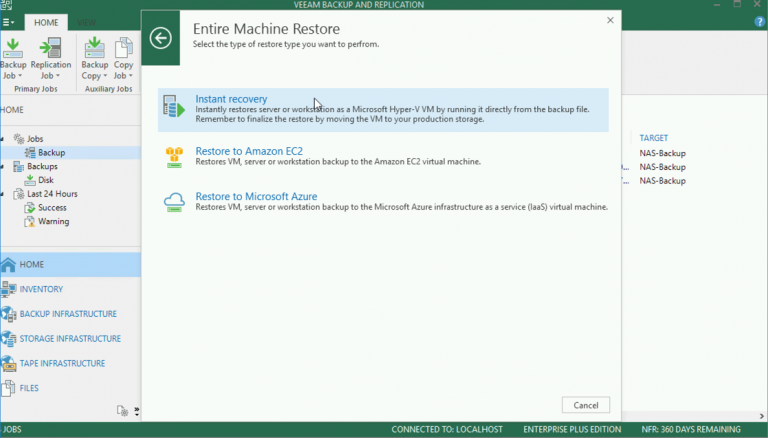Image resolution: width=768 pixels, height=438 pixels.
Task: Switch to the VIEW ribbon tab
Action: click(87, 23)
